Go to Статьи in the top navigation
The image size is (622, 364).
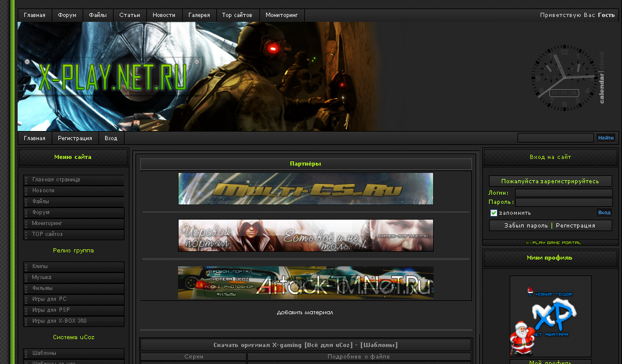130,15
